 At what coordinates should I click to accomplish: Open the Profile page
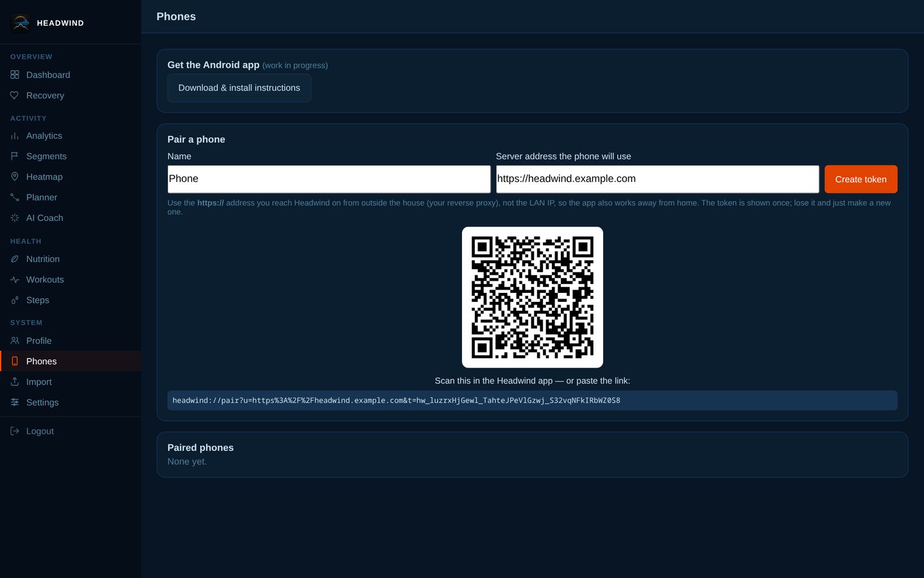point(71,340)
